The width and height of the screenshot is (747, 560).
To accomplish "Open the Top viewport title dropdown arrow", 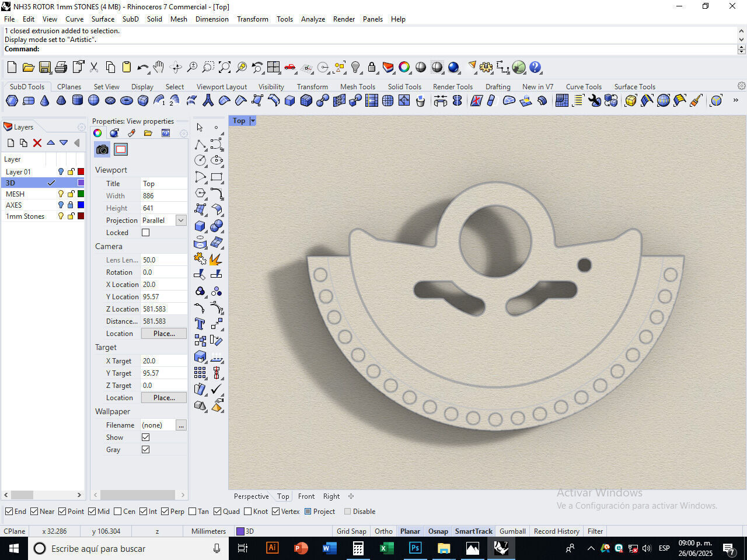I will tap(253, 121).
